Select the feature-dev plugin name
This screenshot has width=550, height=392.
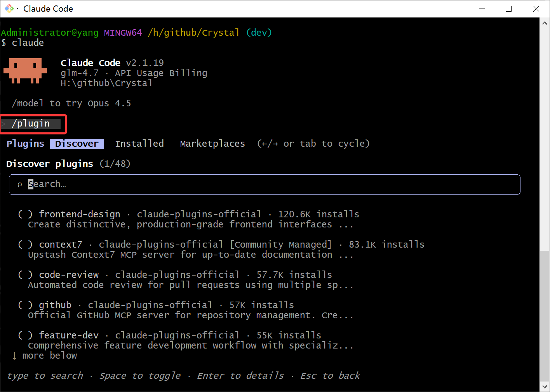69,335
